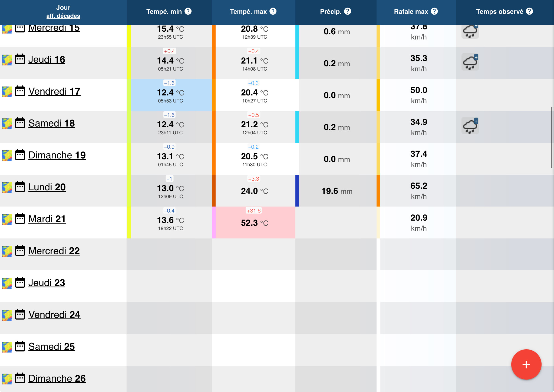Click the red floating plus button
Viewport: 554px width, 392px height.
pyautogui.click(x=526, y=364)
